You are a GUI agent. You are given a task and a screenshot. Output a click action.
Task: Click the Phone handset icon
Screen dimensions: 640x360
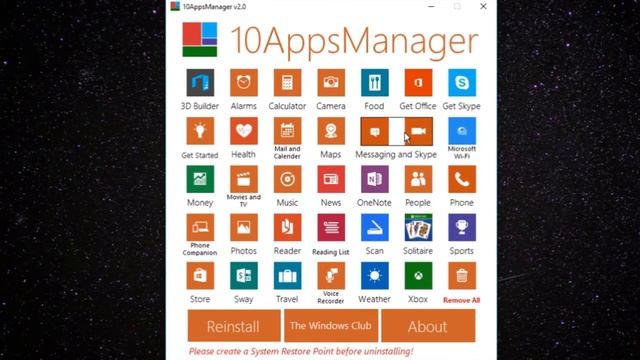[x=462, y=179]
